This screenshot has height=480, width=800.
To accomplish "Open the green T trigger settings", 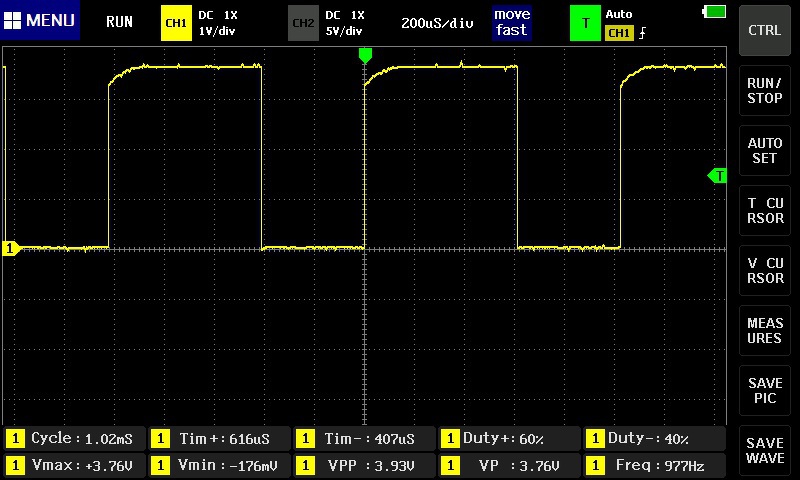I will tap(585, 23).
